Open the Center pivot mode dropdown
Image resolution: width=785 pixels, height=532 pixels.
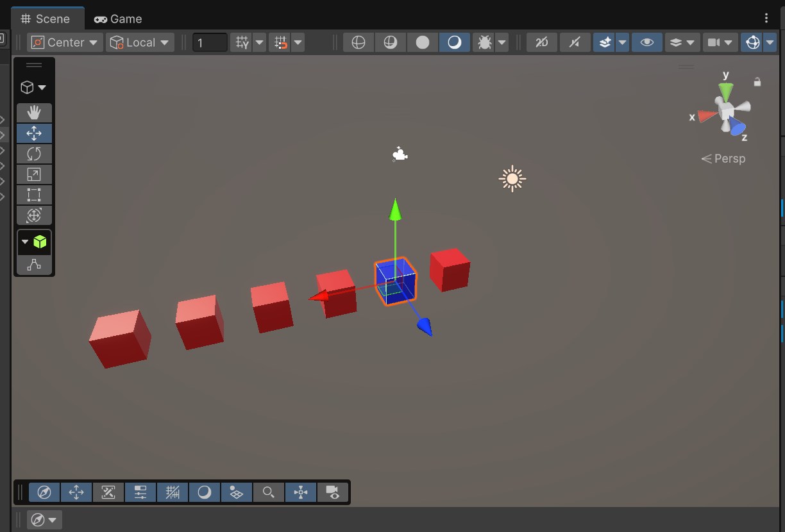pos(65,42)
